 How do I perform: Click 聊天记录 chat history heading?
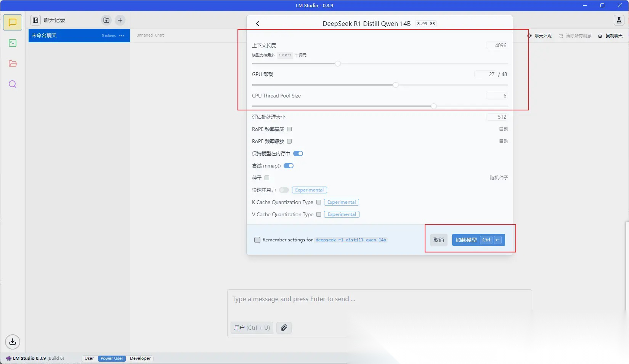coord(55,20)
